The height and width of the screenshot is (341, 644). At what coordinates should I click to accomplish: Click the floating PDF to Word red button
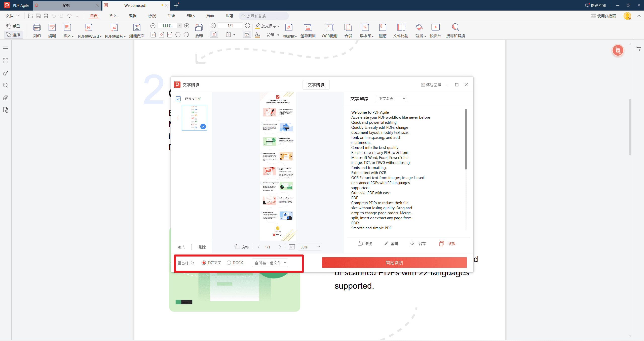618,51
